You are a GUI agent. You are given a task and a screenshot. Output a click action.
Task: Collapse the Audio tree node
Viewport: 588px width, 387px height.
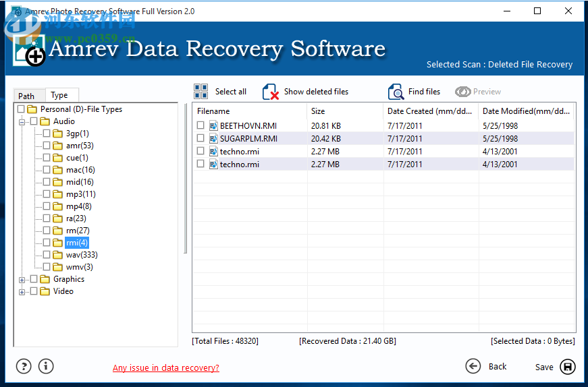pos(22,122)
